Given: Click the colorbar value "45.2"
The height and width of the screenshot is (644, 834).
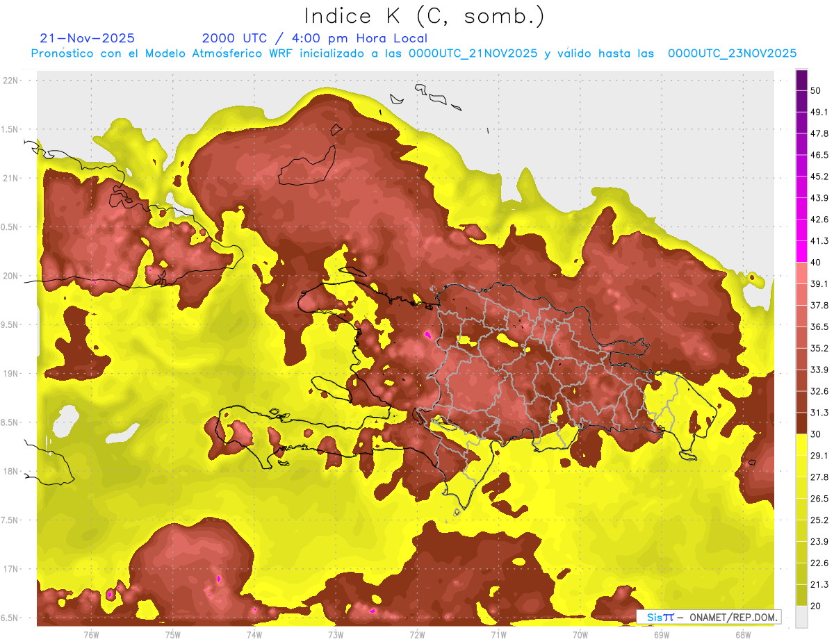Looking at the screenshot, I should pyautogui.click(x=819, y=176).
